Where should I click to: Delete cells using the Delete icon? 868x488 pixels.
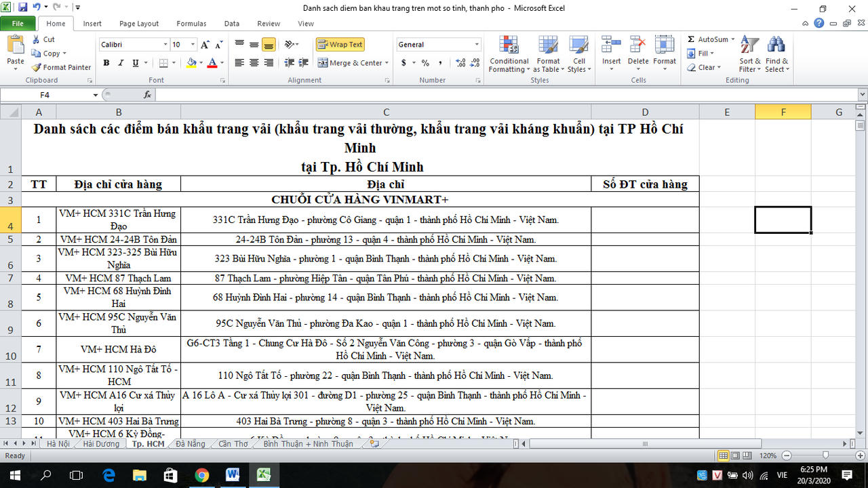coord(638,52)
